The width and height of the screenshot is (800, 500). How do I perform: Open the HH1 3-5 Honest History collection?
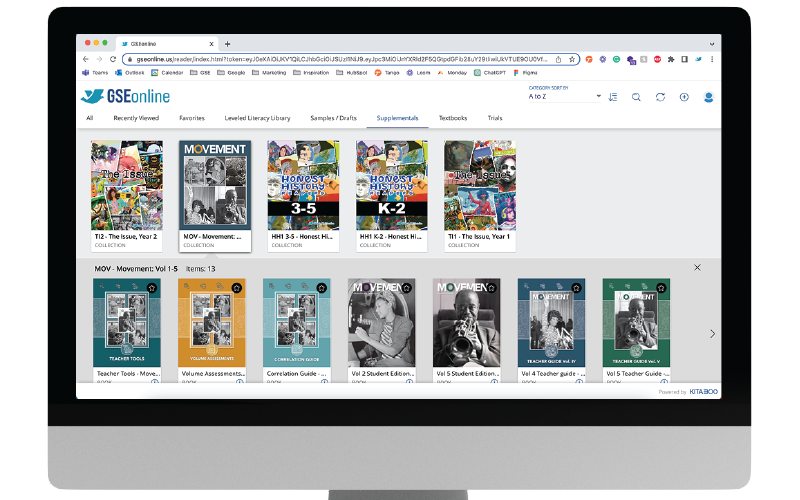(304, 196)
